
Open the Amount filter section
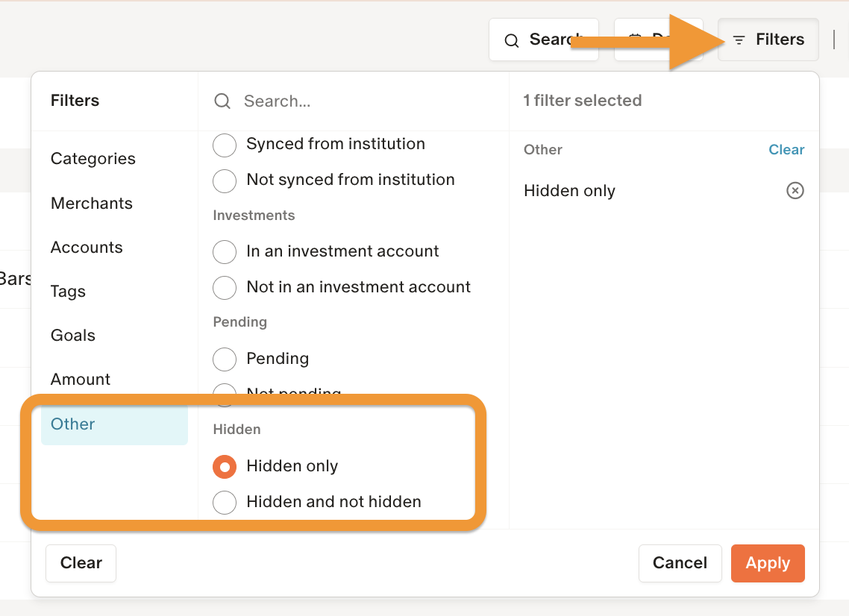click(x=81, y=380)
